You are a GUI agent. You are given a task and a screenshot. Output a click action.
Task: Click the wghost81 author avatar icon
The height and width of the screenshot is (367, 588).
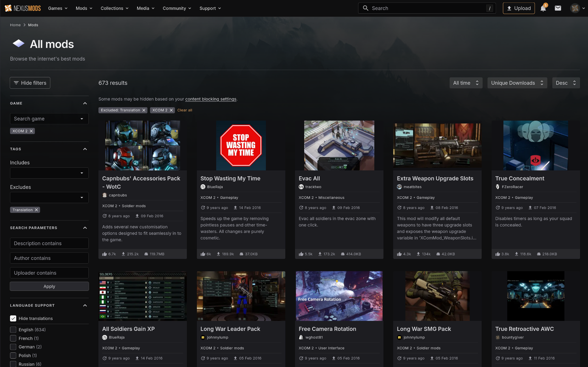(301, 337)
